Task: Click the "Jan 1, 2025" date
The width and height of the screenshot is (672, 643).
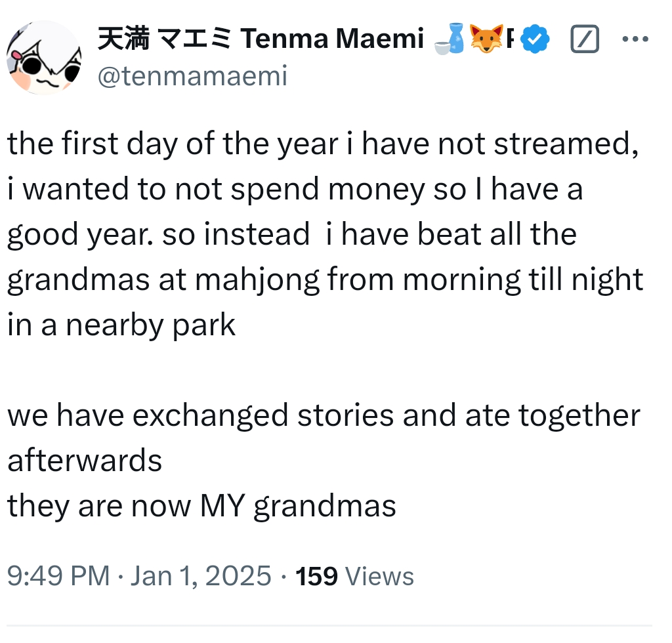Action: point(199,576)
